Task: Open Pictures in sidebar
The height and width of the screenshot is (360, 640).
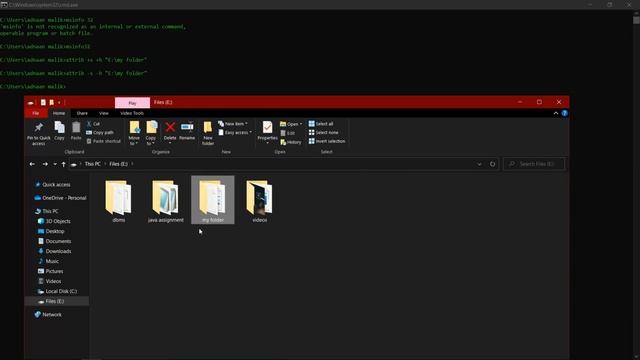Action: tap(50, 271)
